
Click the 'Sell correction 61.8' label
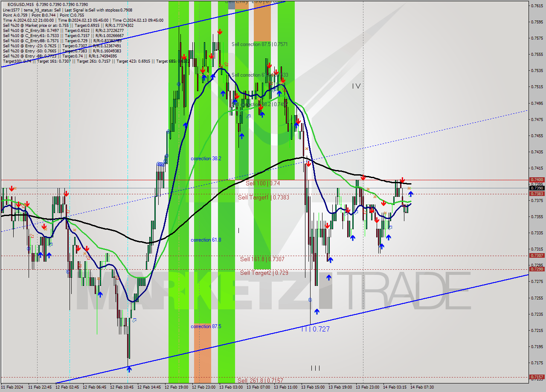259,75
